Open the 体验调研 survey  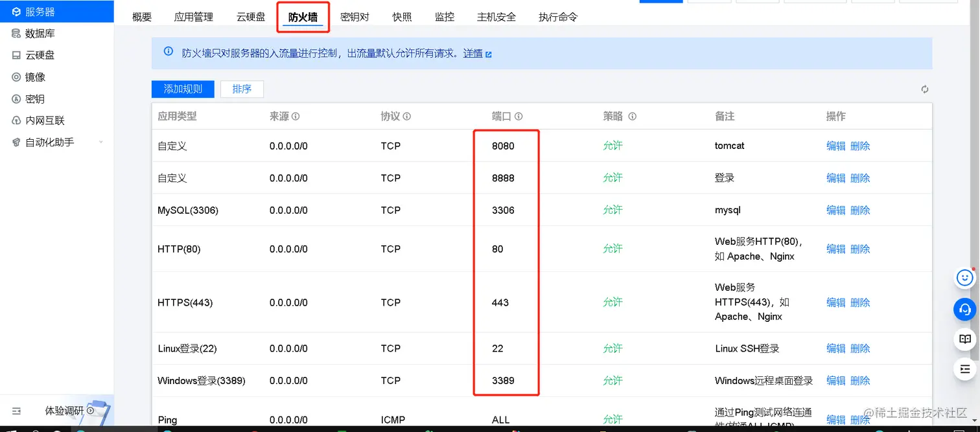coord(69,411)
